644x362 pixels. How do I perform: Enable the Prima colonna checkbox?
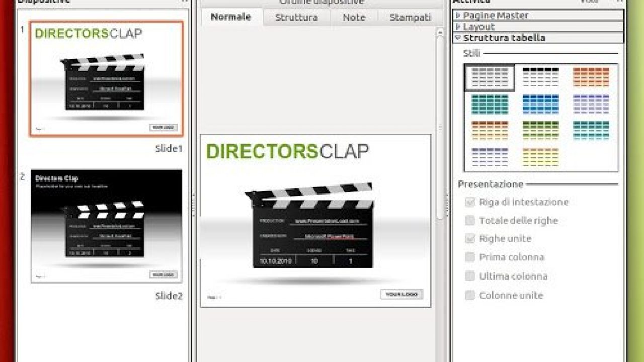[470, 257]
